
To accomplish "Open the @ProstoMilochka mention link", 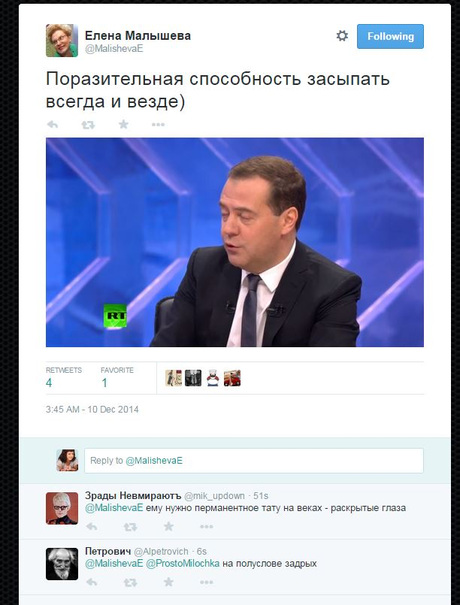I will 183,564.
